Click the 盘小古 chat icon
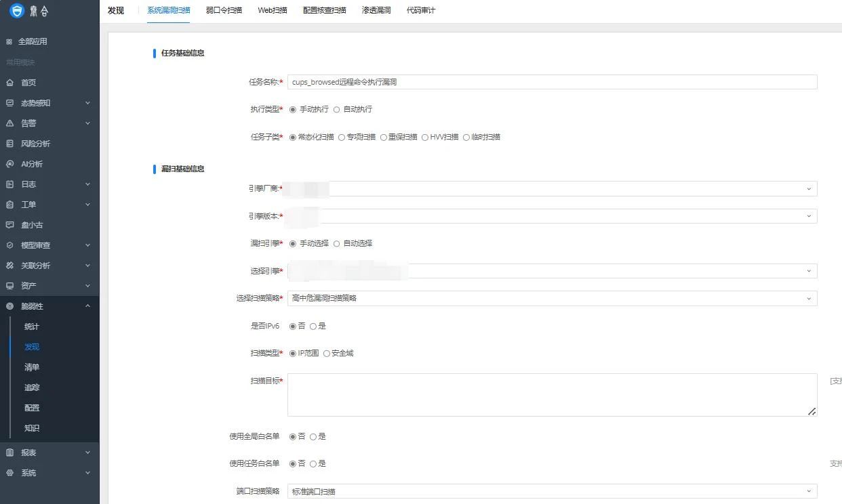This screenshot has width=842, height=504. pos(9,225)
